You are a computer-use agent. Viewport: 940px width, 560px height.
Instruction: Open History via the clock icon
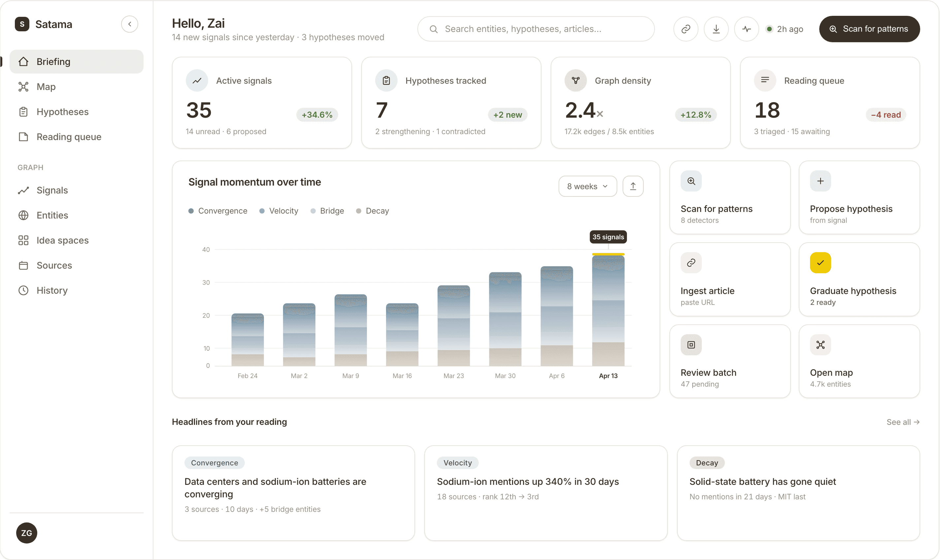[23, 290]
